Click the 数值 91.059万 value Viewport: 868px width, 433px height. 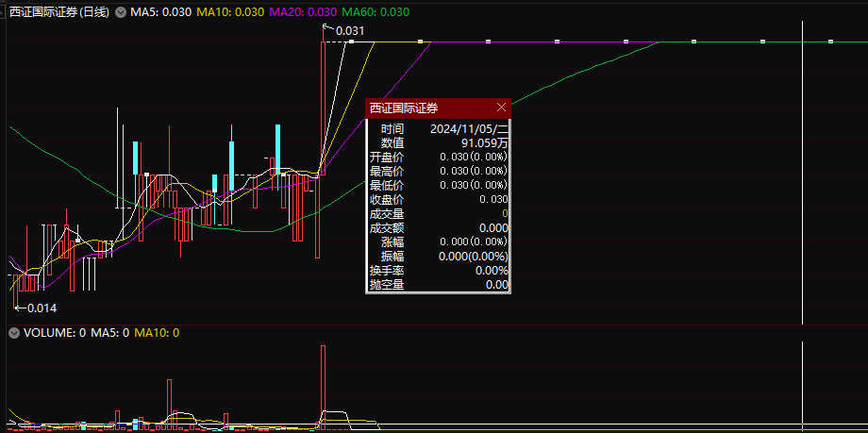coord(484,142)
